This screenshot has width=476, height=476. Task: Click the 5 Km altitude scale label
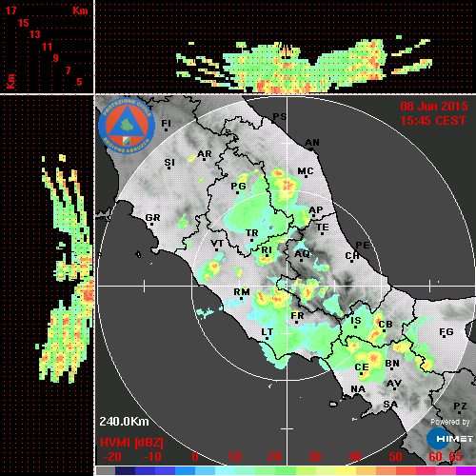coord(79,82)
